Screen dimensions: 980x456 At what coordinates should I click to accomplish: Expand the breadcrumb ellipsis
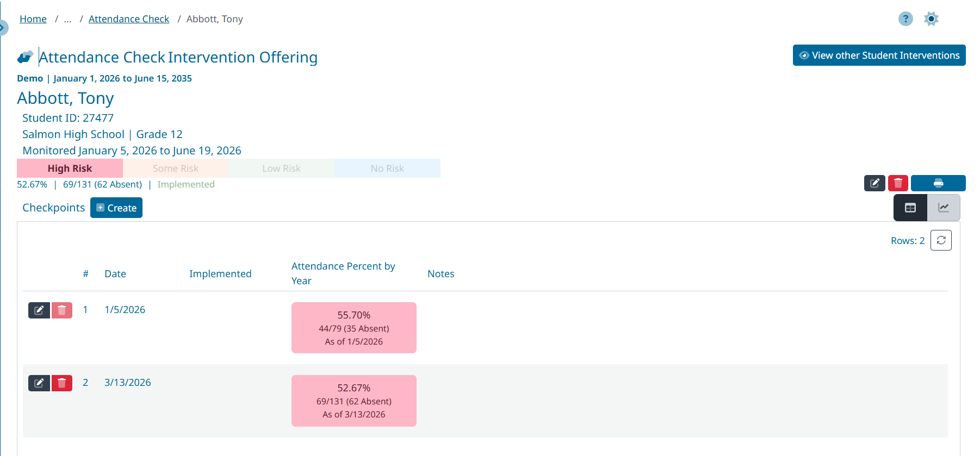click(x=67, y=19)
